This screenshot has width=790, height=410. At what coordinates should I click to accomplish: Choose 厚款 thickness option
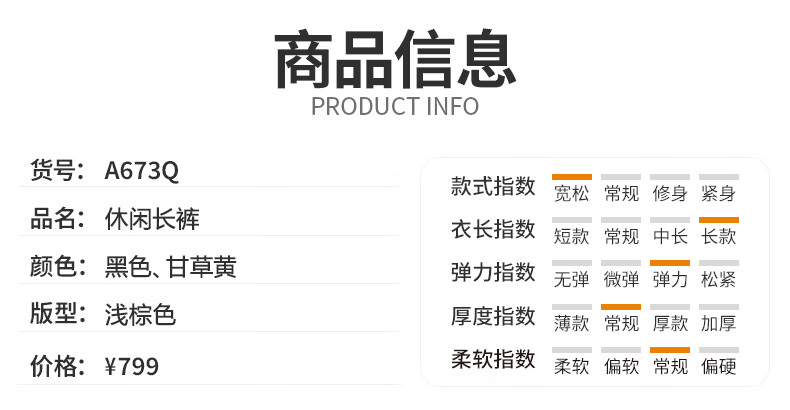click(x=670, y=323)
